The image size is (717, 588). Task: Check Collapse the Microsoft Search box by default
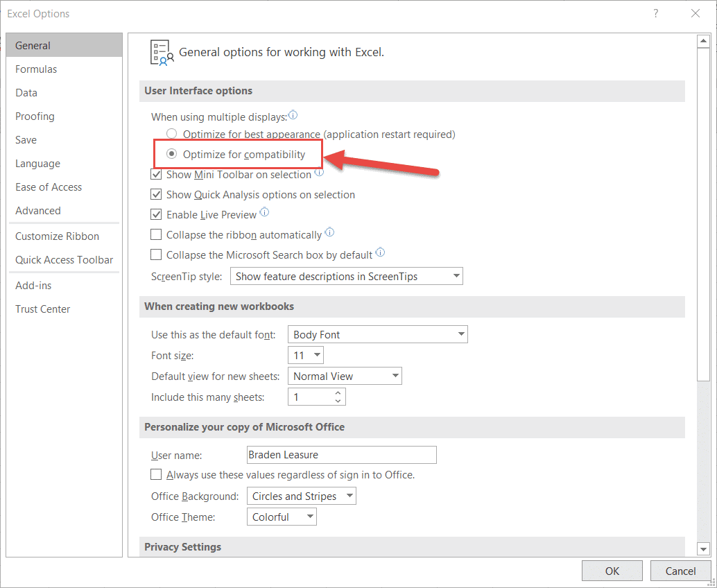[157, 254]
